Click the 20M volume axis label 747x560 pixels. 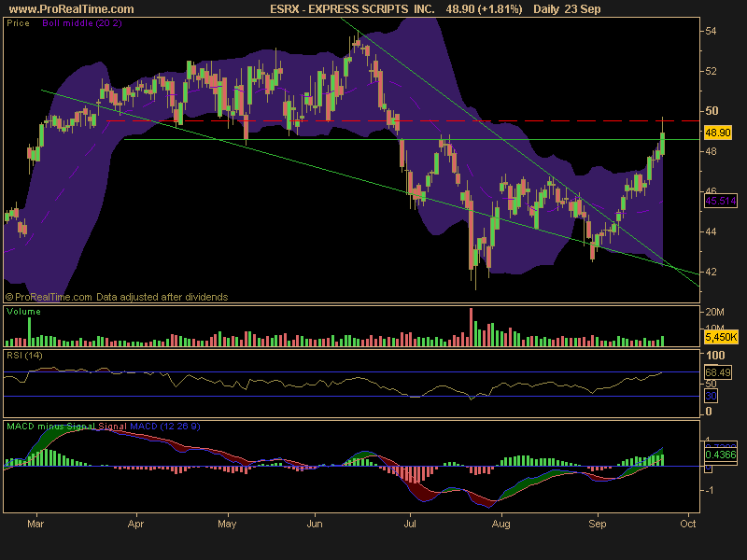click(714, 312)
